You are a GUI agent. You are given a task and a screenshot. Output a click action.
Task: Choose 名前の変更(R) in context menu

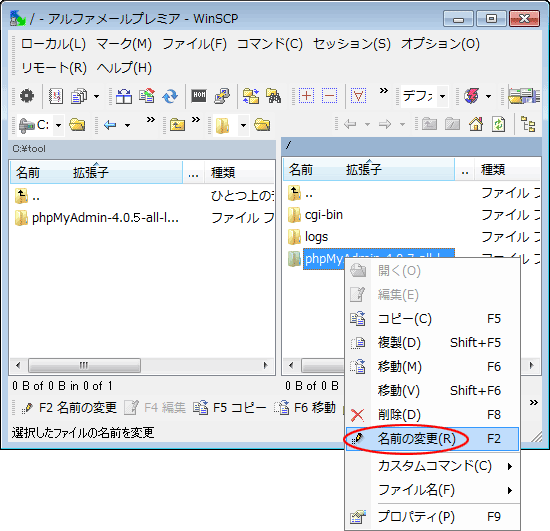[432, 439]
